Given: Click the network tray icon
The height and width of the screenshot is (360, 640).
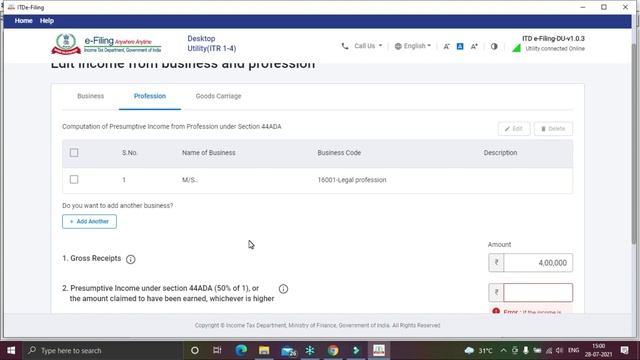Looking at the screenshot, I should [549, 351].
